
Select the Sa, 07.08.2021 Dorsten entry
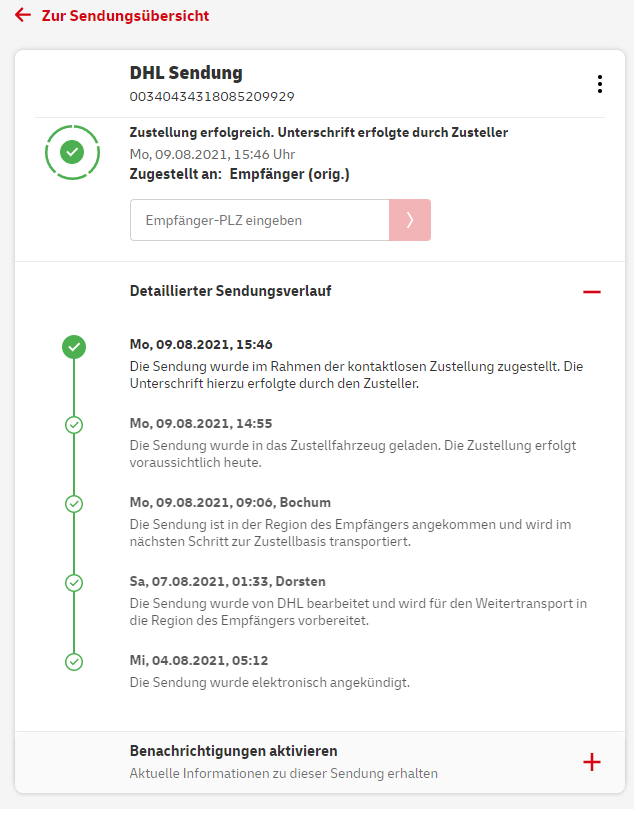(228, 581)
